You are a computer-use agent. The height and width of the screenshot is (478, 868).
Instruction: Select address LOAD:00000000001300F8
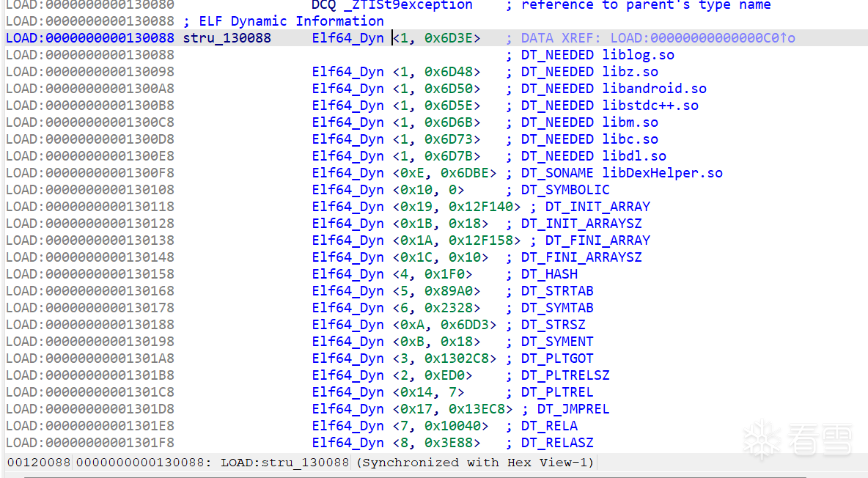pyautogui.click(x=89, y=173)
